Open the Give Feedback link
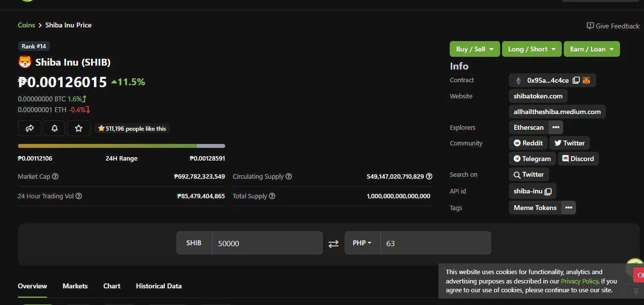This screenshot has height=305, width=644. click(x=613, y=26)
